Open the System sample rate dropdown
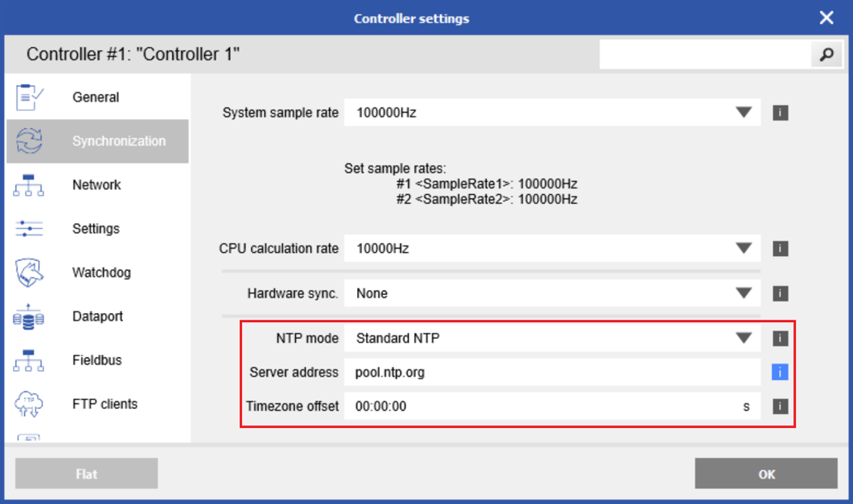This screenshot has height=504, width=853. (x=743, y=112)
